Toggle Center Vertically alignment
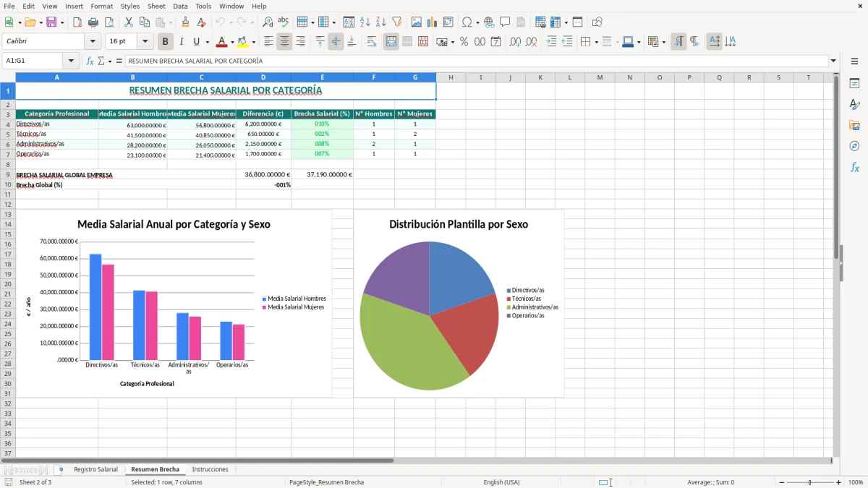The width and height of the screenshot is (868, 488). [x=336, y=42]
